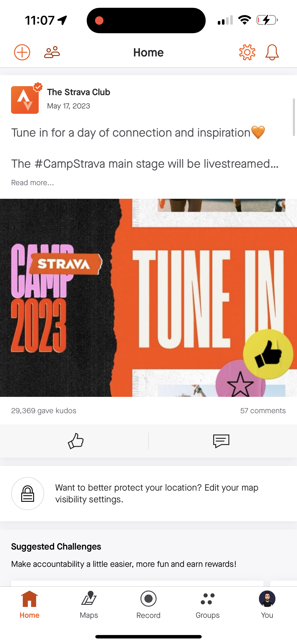Open the Camp Strava 2023 image
This screenshot has height=644, width=297.
tap(148, 298)
